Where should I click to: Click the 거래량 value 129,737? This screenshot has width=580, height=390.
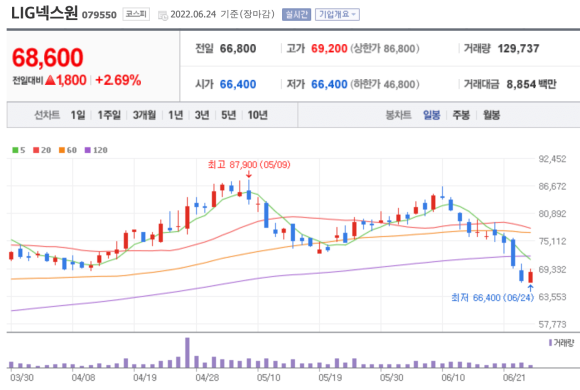(x=519, y=48)
